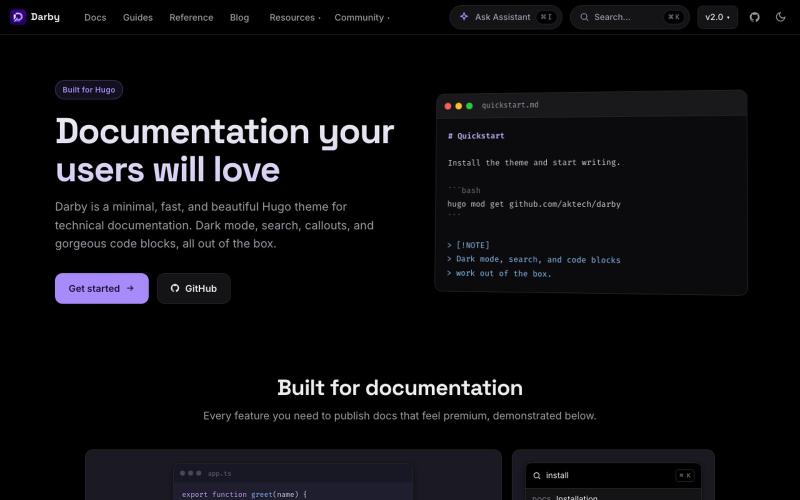
Task: Click the 'hugo mod get github.com/aktech/darby' line
Action: [534, 204]
